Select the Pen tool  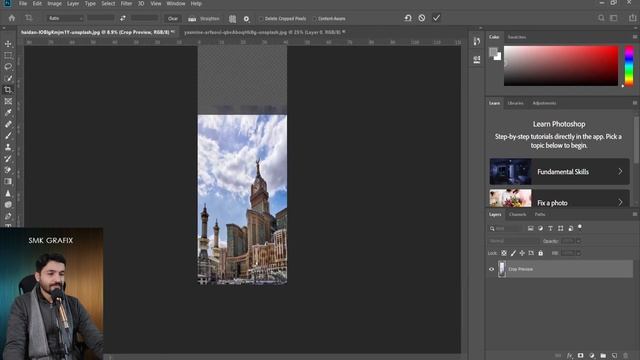pos(8,216)
